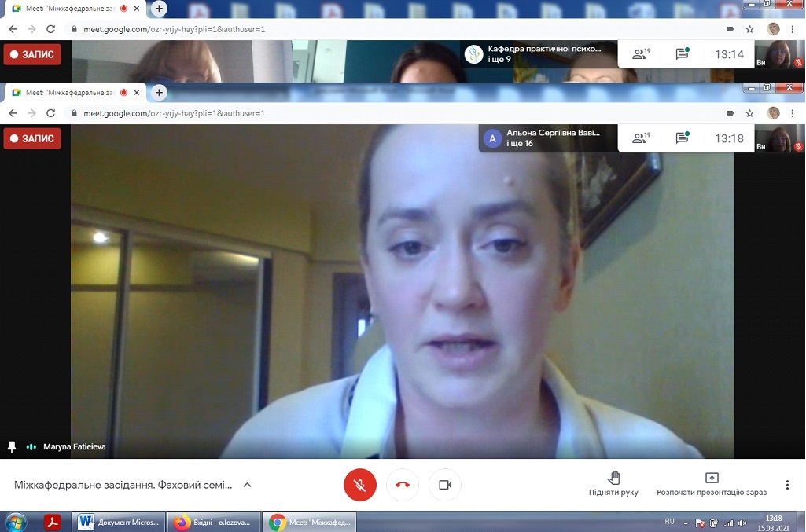Bookmark this page with star icon
Image resolution: width=806 pixels, height=532 pixels.
(x=750, y=113)
